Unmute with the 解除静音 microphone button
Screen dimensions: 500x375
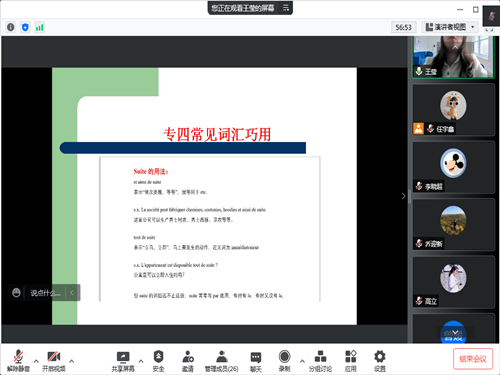[18, 360]
